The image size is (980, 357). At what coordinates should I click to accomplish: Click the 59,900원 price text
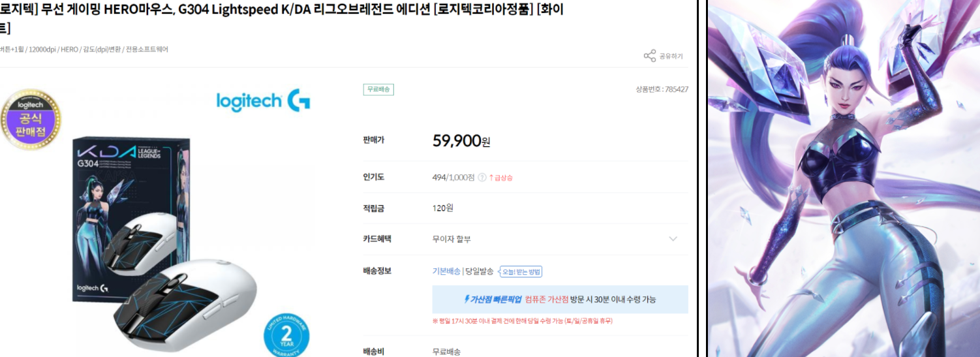(461, 140)
